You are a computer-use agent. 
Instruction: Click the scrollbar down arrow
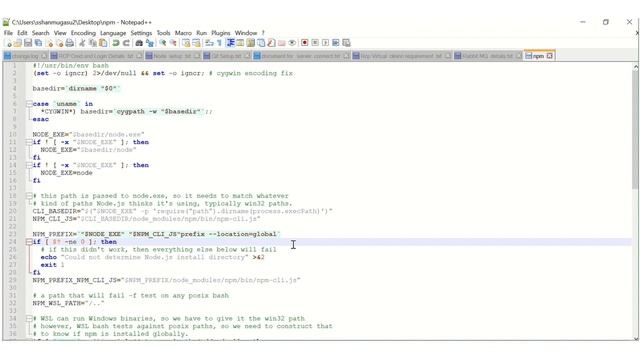coord(636,338)
